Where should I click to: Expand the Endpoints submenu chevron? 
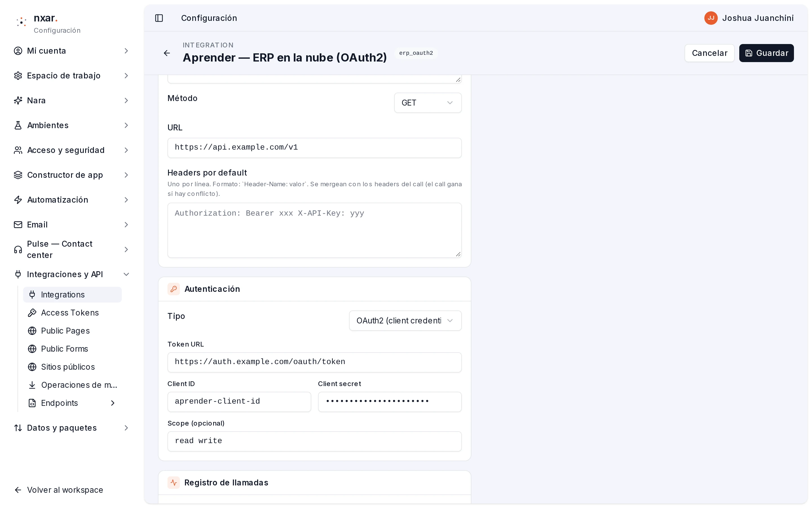pos(113,403)
